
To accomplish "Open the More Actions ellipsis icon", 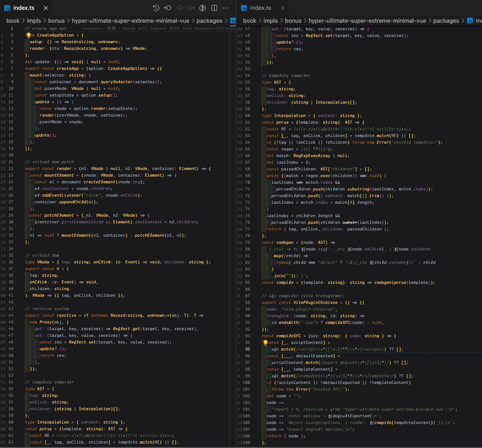I will tap(225, 8).
